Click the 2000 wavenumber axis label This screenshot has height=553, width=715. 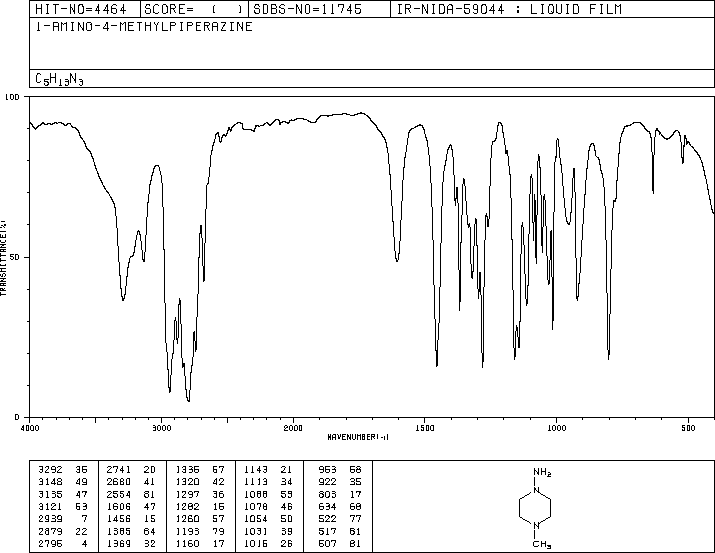tap(293, 428)
